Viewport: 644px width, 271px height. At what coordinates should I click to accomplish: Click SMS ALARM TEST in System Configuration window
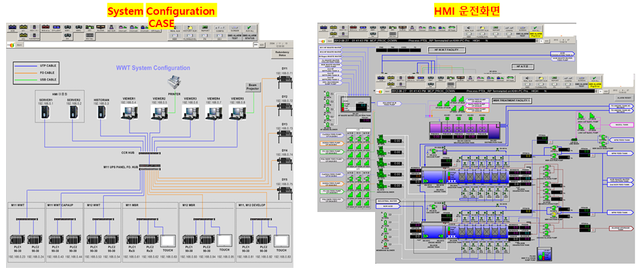[x=235, y=36]
